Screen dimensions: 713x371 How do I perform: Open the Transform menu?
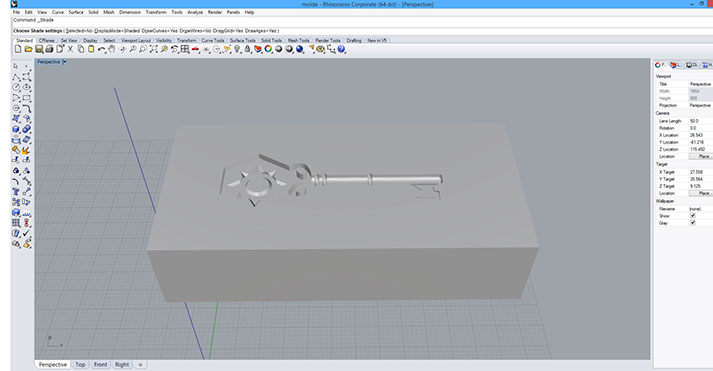(156, 12)
